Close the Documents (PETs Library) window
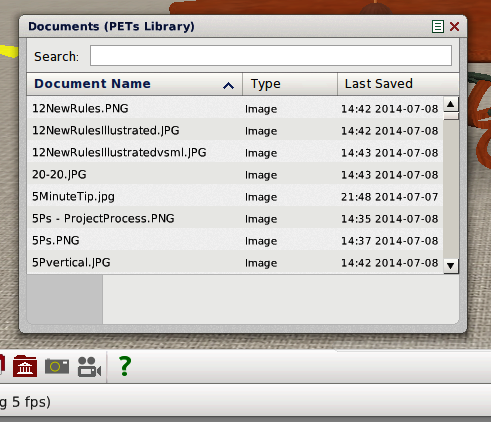 pyautogui.click(x=454, y=26)
